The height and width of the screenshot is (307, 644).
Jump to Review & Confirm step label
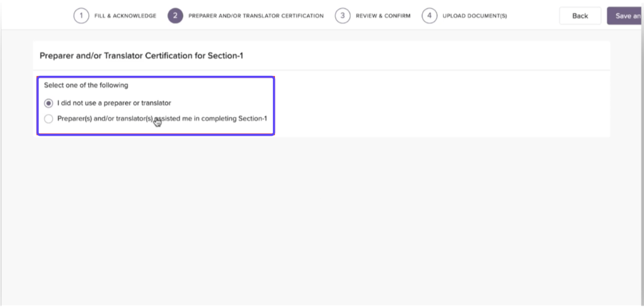(x=383, y=16)
